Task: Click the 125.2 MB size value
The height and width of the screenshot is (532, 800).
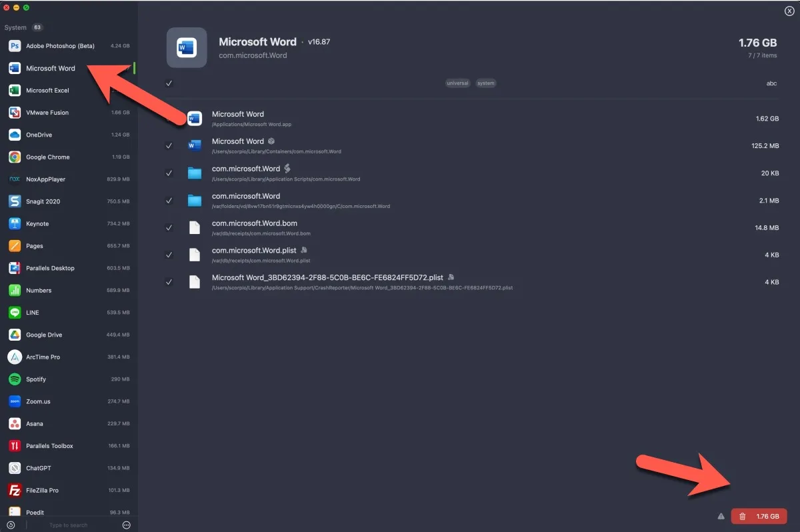Action: [x=765, y=145]
